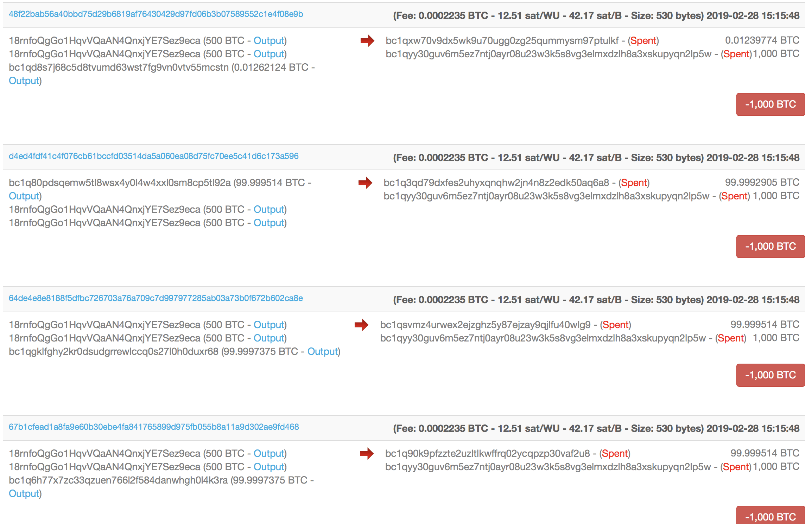Select input address bc1qgklfghy2kr0dsudgrrewlccq0s27l0h0duxr68
Image resolution: width=812 pixels, height=524 pixels.
(x=114, y=352)
